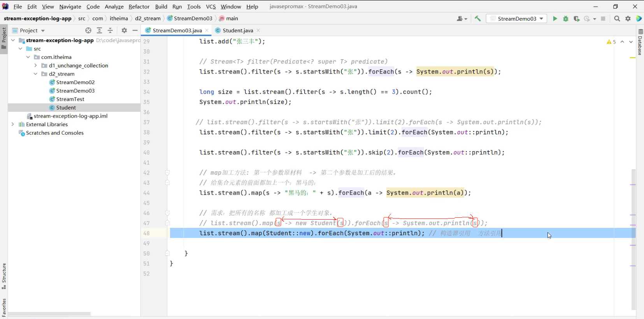Toggle the Favorites tool window stripe
Screen dimensions: 644x319
point(4,308)
